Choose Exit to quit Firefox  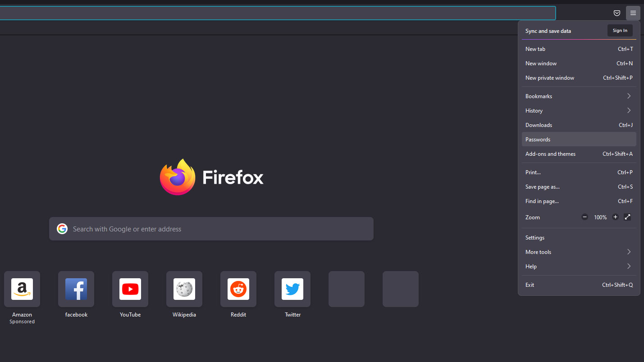[x=579, y=285]
